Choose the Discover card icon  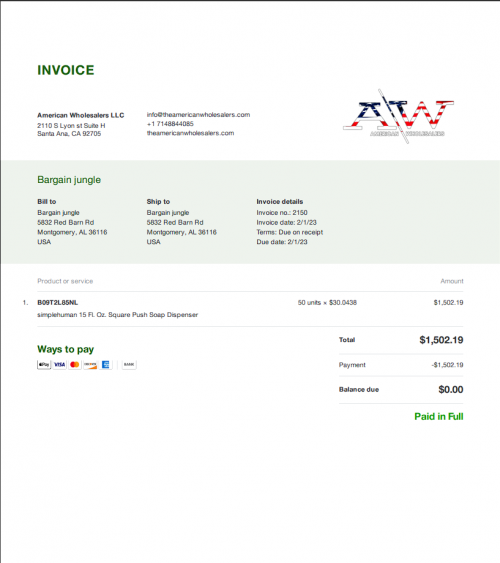tap(90, 365)
